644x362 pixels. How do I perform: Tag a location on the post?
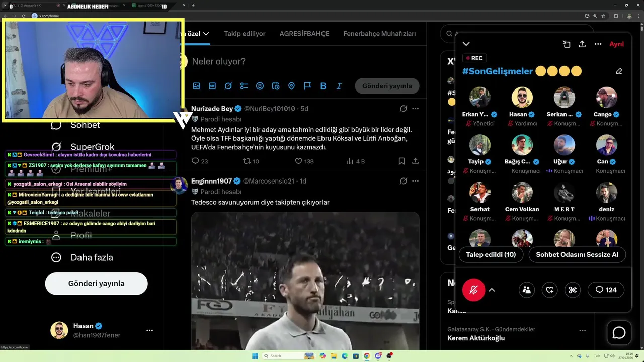pyautogui.click(x=291, y=86)
